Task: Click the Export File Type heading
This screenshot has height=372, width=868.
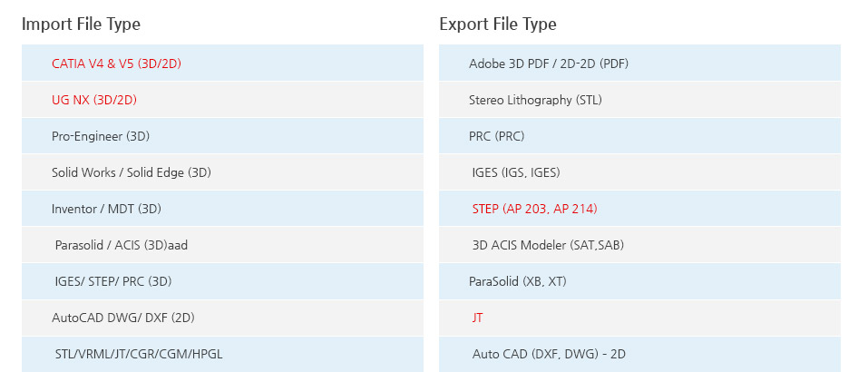Action: 497,24
